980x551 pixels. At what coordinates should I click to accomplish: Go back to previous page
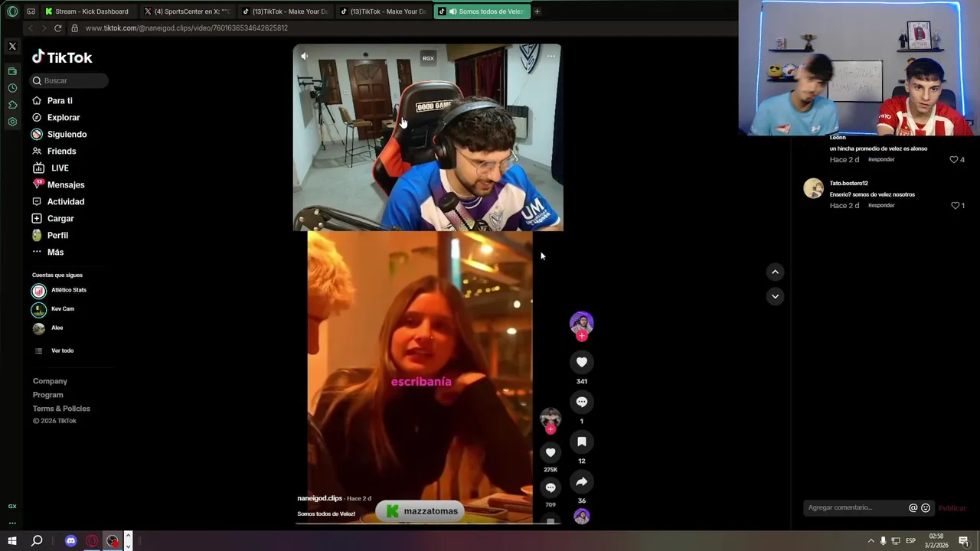(30, 28)
